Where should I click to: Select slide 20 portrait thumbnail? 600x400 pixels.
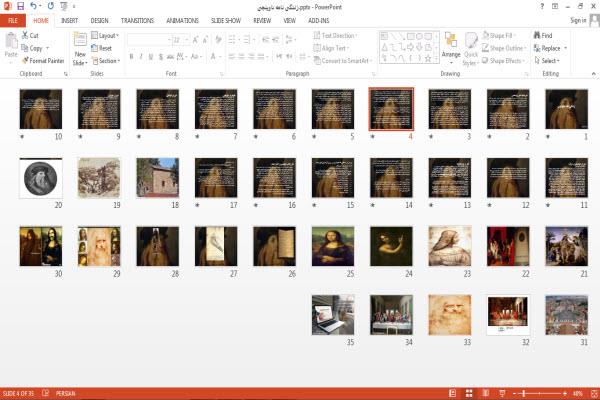click(x=41, y=178)
